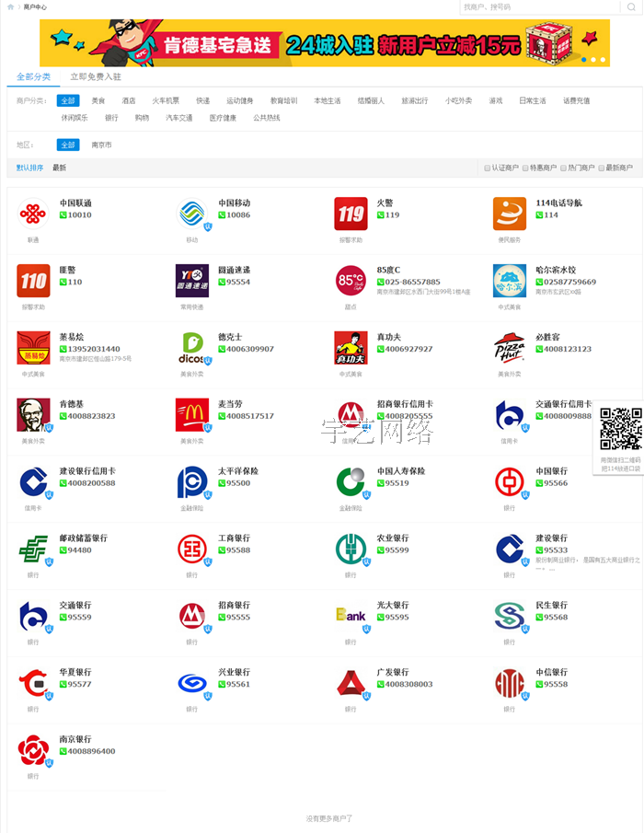Switch to the 全部分类 tab

pos(33,77)
